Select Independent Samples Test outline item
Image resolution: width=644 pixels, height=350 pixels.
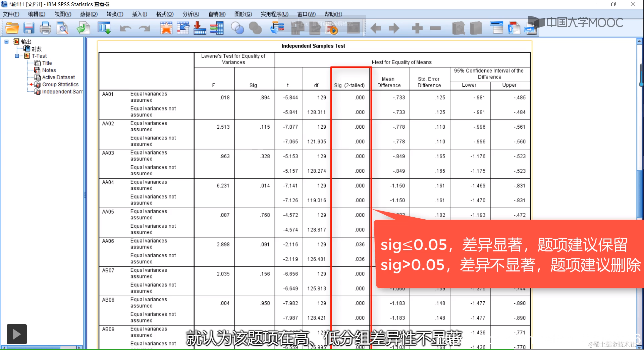click(62, 92)
